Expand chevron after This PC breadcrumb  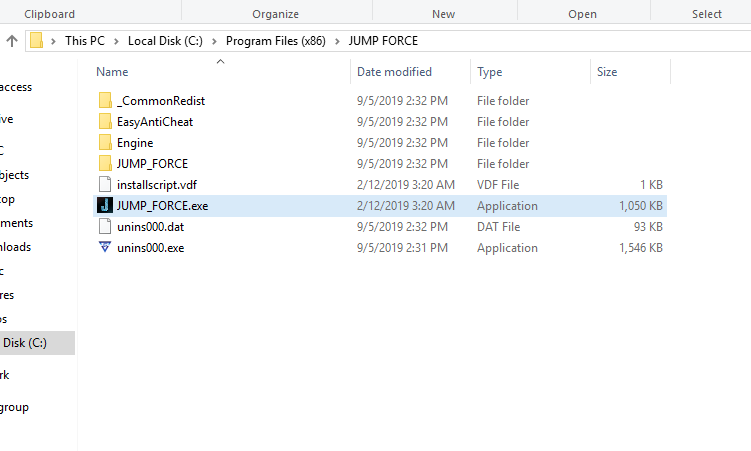tap(116, 41)
